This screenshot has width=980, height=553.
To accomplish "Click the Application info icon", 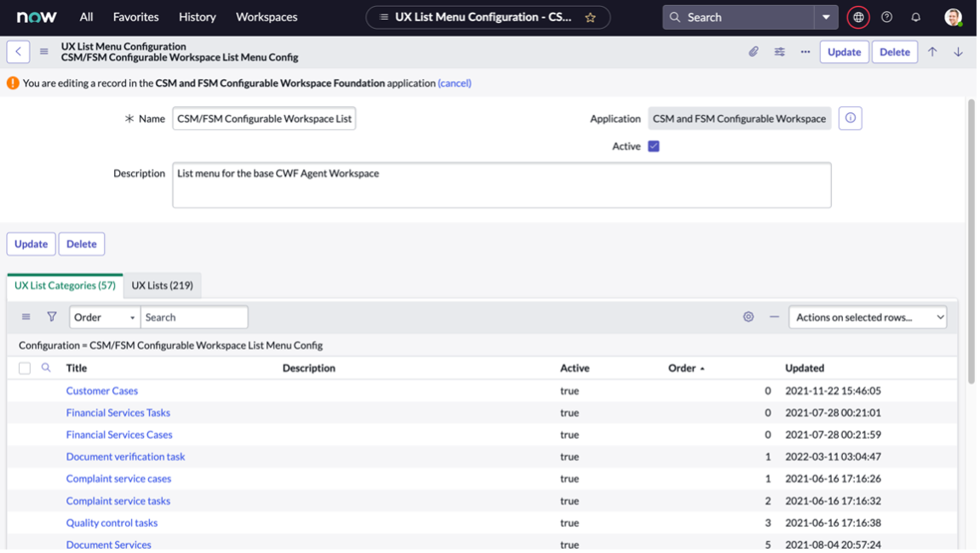I will pyautogui.click(x=850, y=118).
